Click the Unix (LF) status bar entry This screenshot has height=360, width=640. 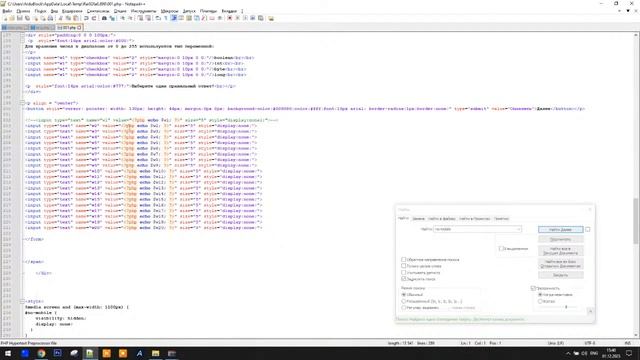click(556, 343)
